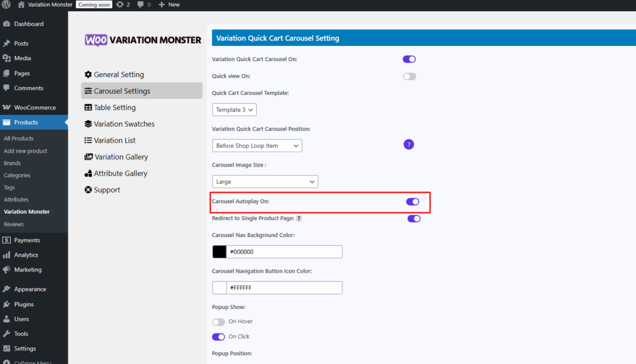The width and height of the screenshot is (636, 364).
Task: Click Variation Monster site name in admin bar
Action: [50, 4]
